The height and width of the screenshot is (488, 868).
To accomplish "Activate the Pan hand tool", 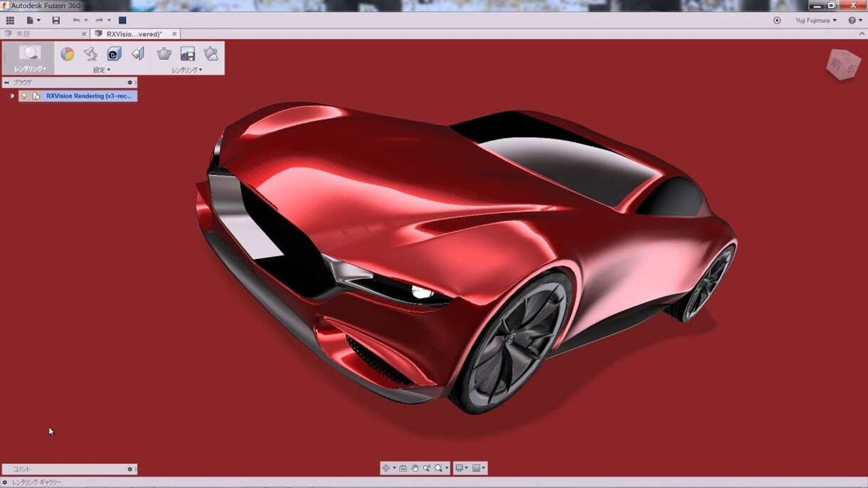I will pyautogui.click(x=415, y=468).
